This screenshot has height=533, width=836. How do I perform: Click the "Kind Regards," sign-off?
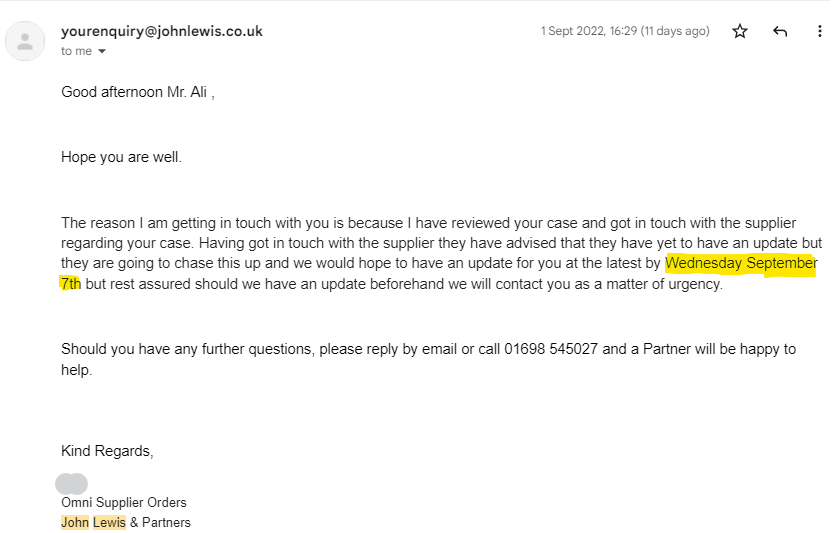[107, 451]
